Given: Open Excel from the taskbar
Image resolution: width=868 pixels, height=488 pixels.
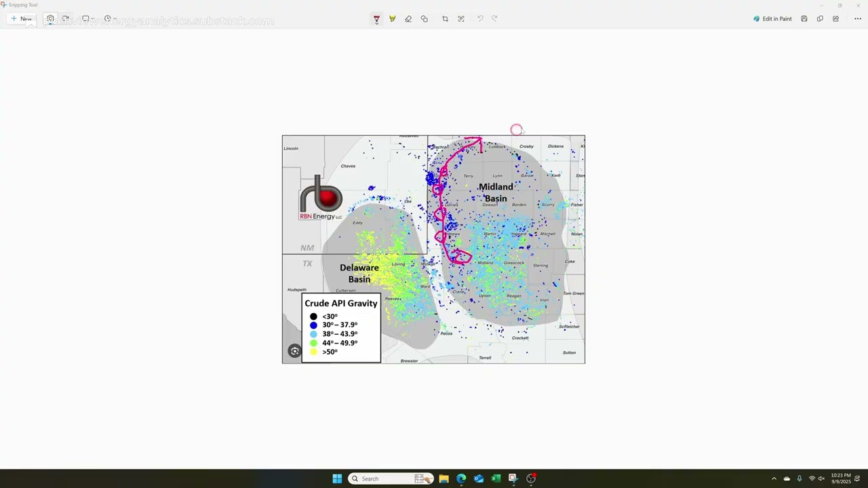Looking at the screenshot, I should (x=496, y=479).
